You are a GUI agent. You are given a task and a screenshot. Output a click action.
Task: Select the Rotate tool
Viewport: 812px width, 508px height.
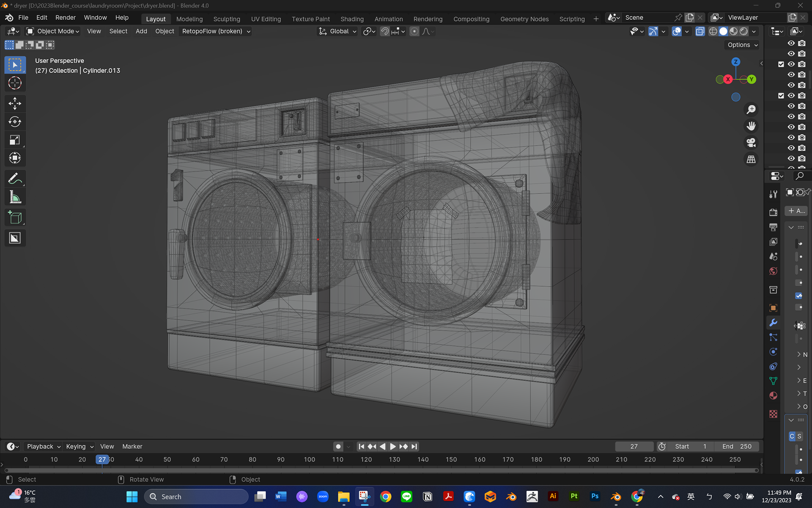15,122
